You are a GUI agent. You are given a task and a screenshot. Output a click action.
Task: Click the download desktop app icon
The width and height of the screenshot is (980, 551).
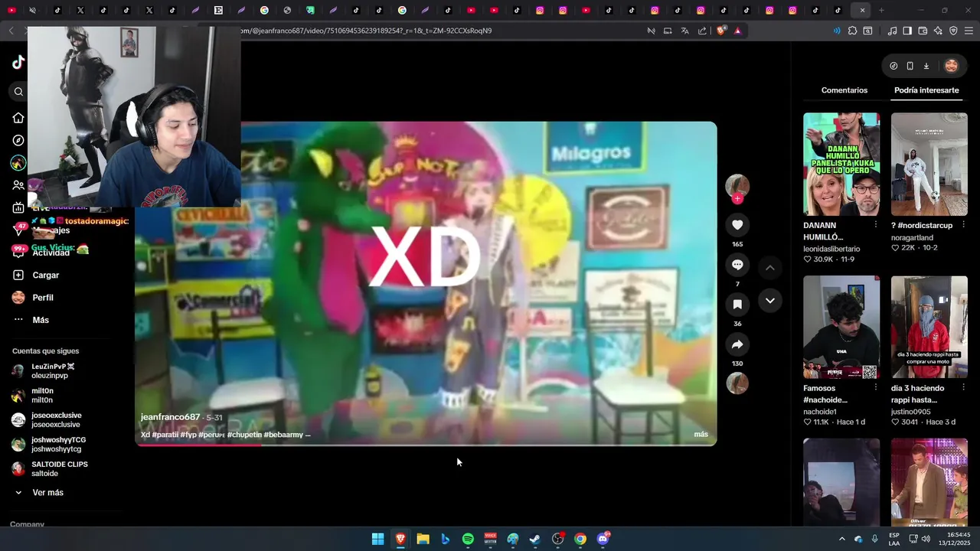(x=926, y=66)
